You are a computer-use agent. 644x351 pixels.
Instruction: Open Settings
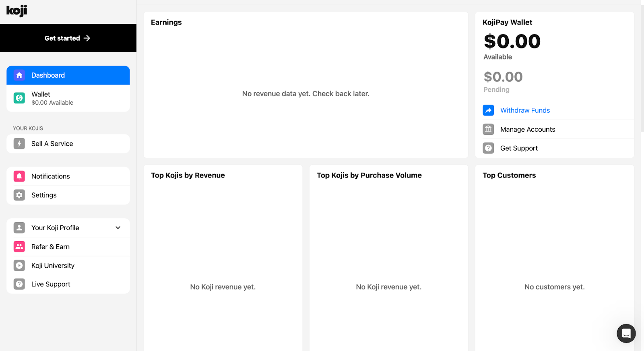point(68,195)
